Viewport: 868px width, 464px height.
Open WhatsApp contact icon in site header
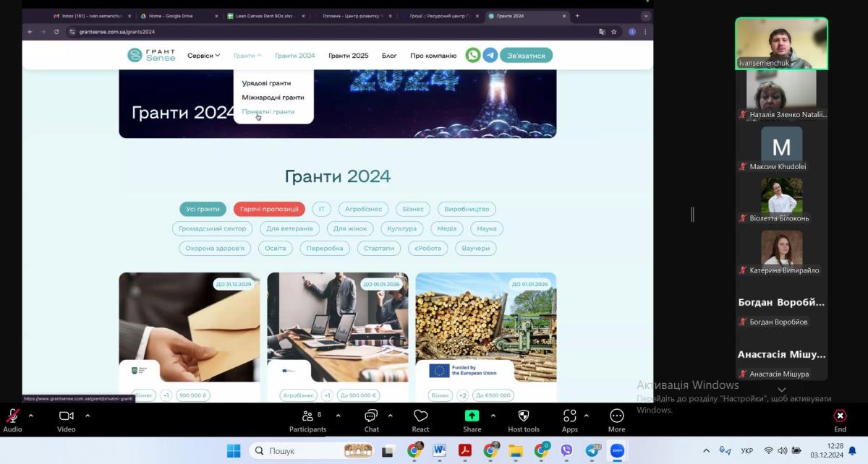472,55
